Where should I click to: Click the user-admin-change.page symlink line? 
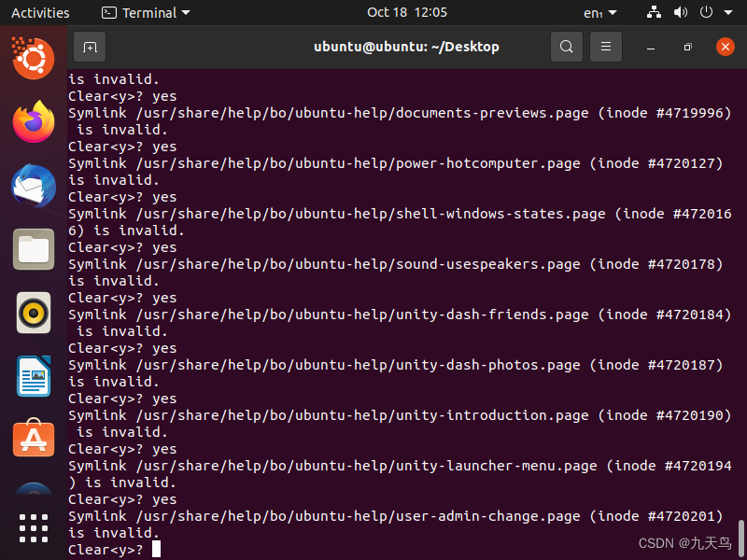coord(395,517)
